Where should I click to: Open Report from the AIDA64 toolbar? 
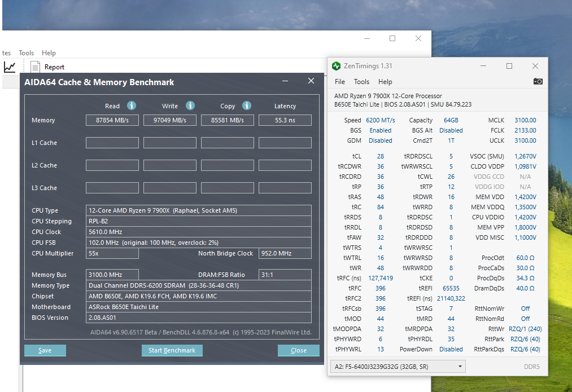[47, 67]
